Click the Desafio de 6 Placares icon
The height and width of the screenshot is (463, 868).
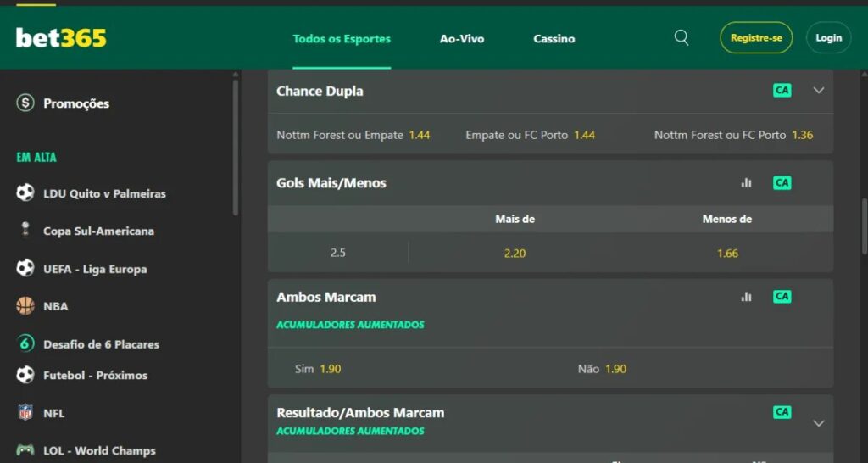[25, 343]
